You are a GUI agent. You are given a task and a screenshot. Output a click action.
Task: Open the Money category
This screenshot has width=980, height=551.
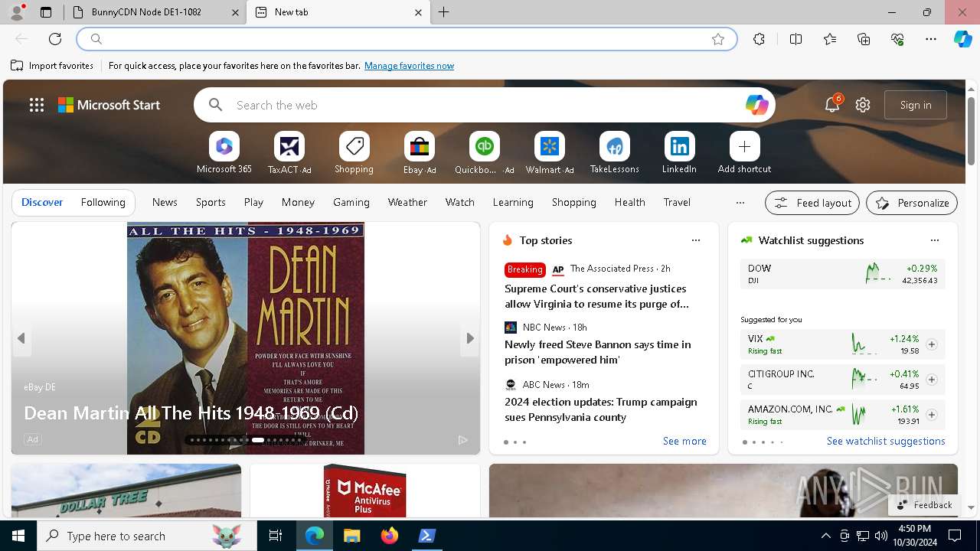point(298,203)
